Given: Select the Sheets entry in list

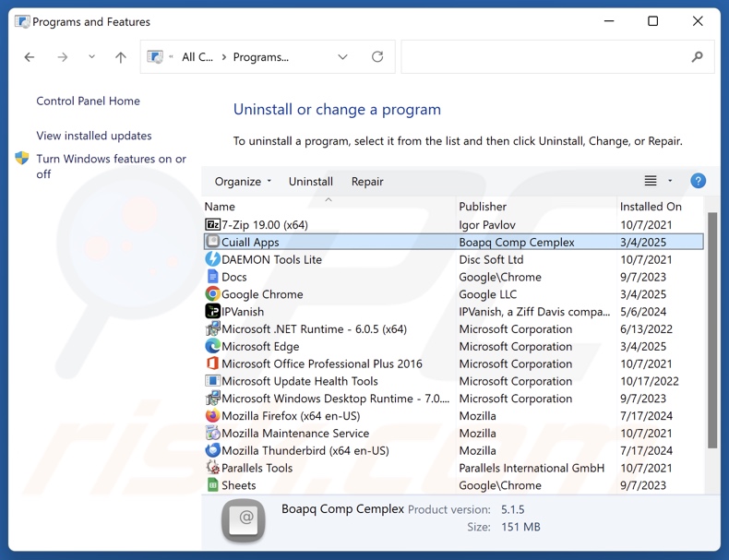Looking at the screenshot, I should tap(238, 485).
